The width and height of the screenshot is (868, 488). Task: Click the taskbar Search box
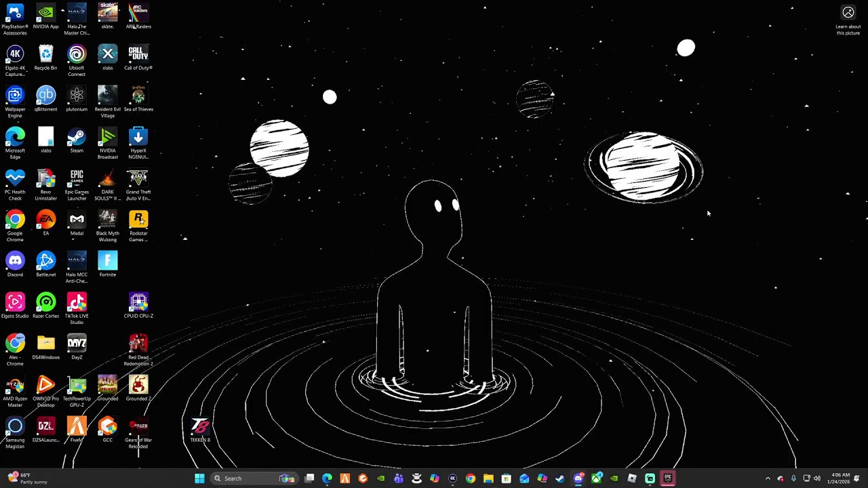tap(254, 479)
